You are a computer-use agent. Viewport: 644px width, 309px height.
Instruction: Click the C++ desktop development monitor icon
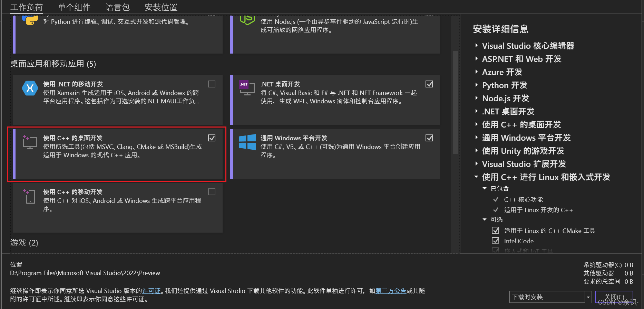pyautogui.click(x=30, y=142)
